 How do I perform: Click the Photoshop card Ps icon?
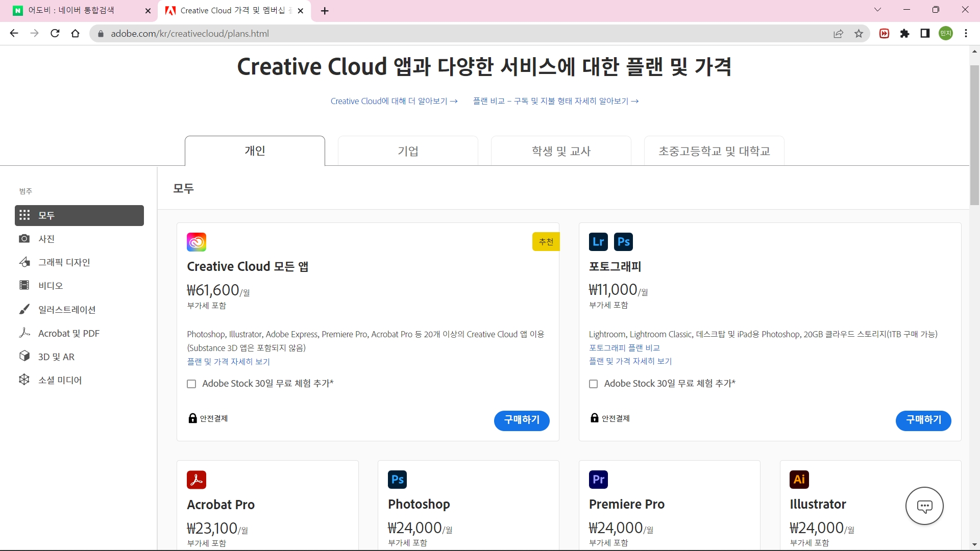(x=397, y=480)
